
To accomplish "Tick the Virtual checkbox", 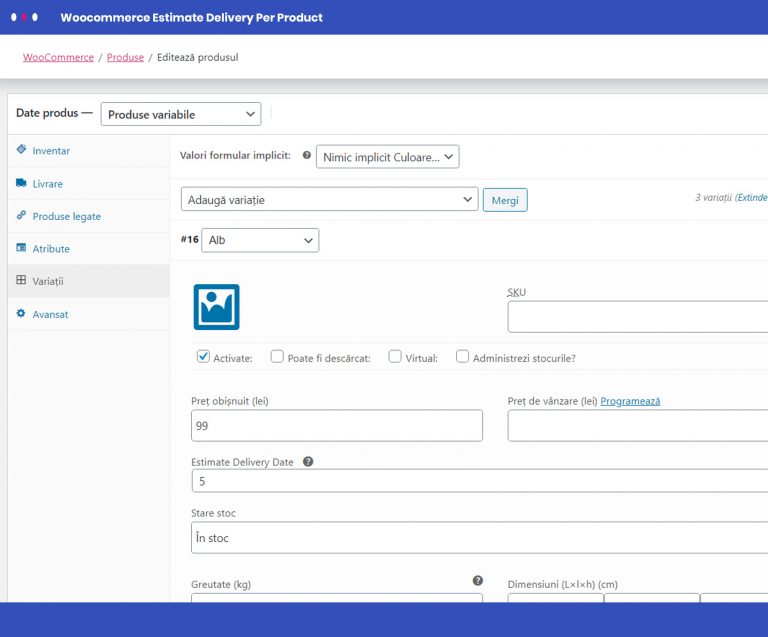I will tap(395, 356).
